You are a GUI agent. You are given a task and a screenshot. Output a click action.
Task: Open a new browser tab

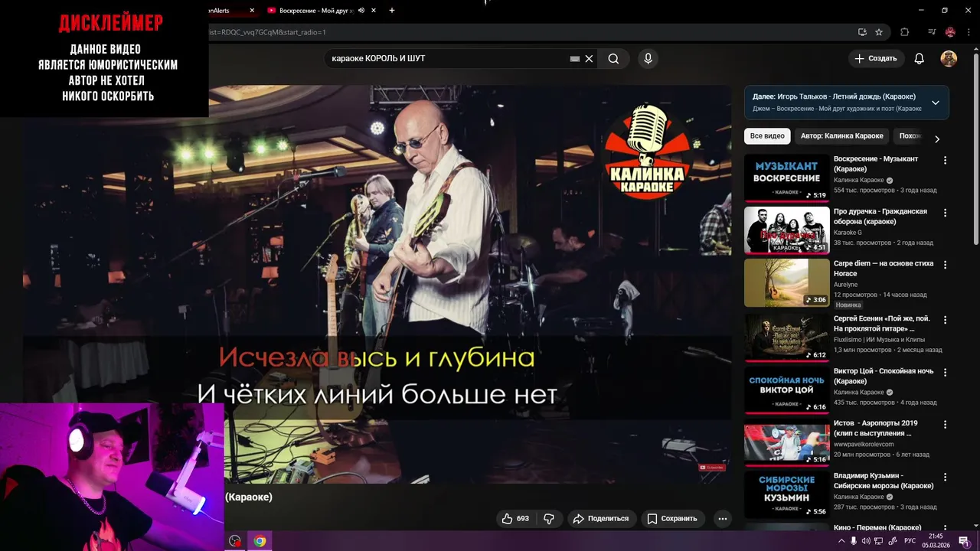click(x=392, y=11)
